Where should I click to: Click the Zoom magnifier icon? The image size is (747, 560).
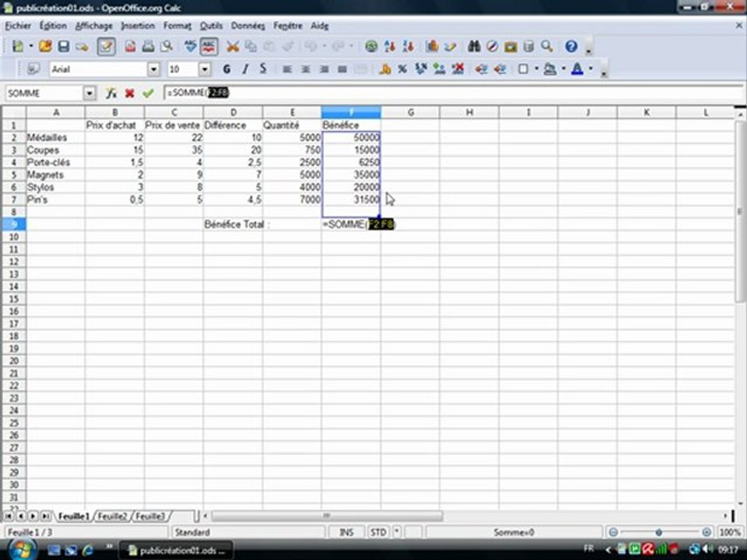coord(547,46)
